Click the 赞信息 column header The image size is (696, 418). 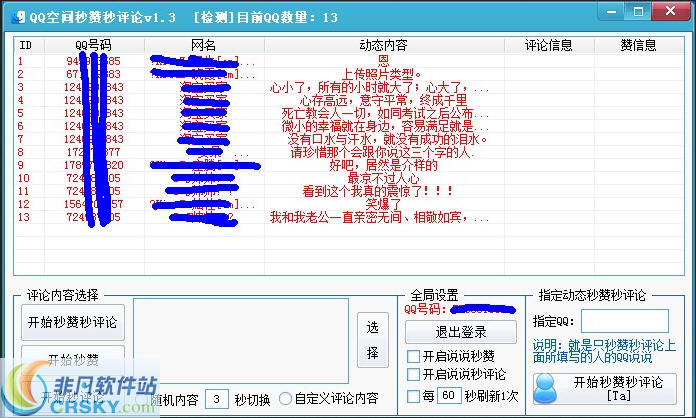click(x=638, y=45)
